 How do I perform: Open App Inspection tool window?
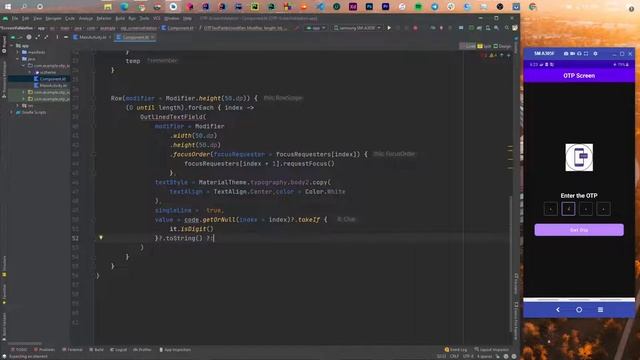175,350
